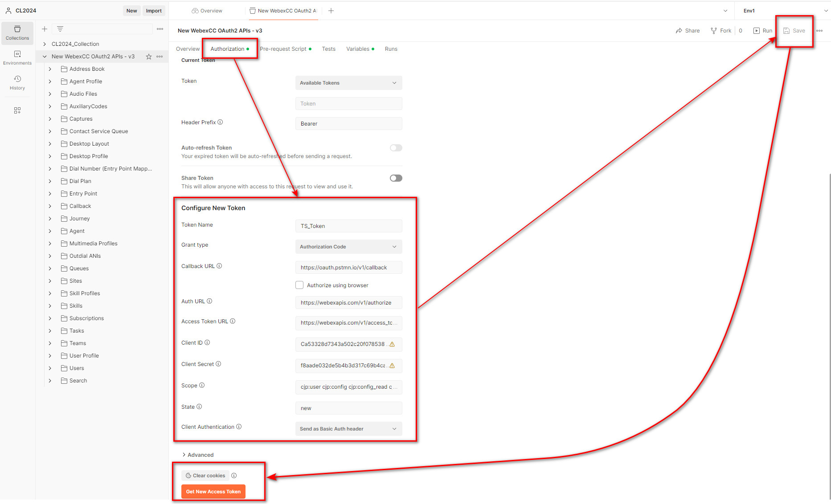Switch to the Variables tab
Screen dimensions: 831x504
pos(360,49)
